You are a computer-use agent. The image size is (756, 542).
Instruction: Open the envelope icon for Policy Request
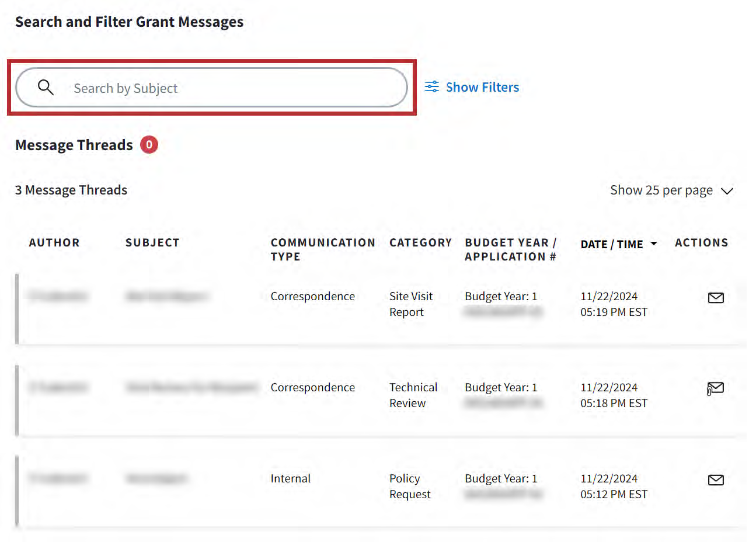click(716, 480)
